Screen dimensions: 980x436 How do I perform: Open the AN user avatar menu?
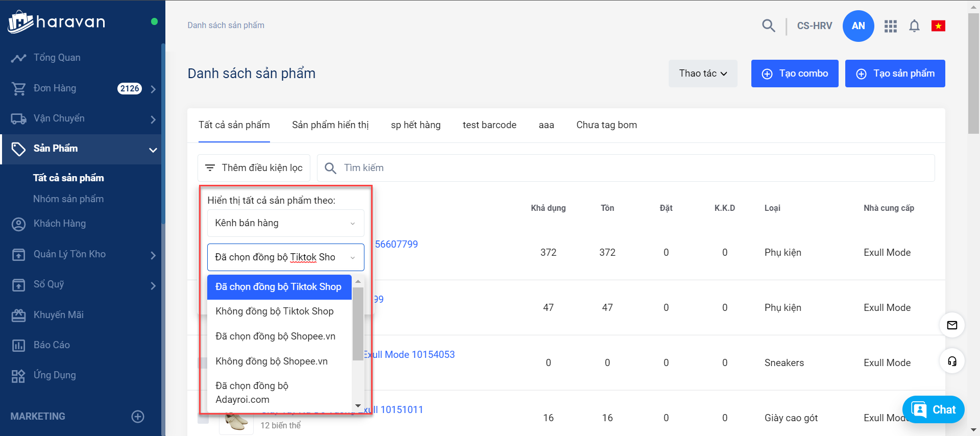pos(858,26)
